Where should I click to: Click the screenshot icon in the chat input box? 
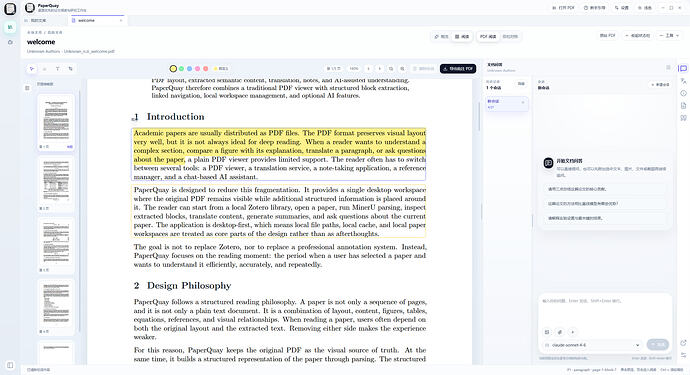click(x=547, y=332)
